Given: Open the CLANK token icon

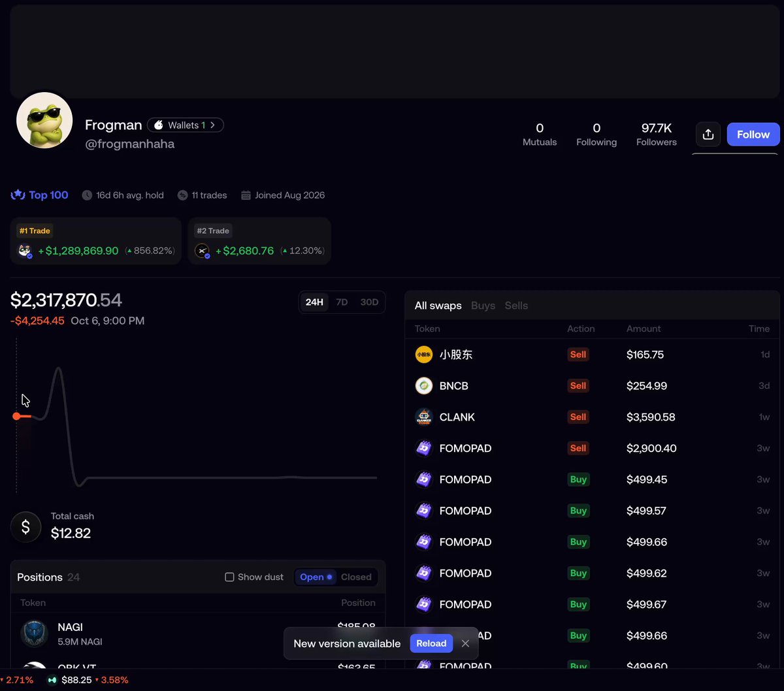Looking at the screenshot, I should click(x=424, y=417).
